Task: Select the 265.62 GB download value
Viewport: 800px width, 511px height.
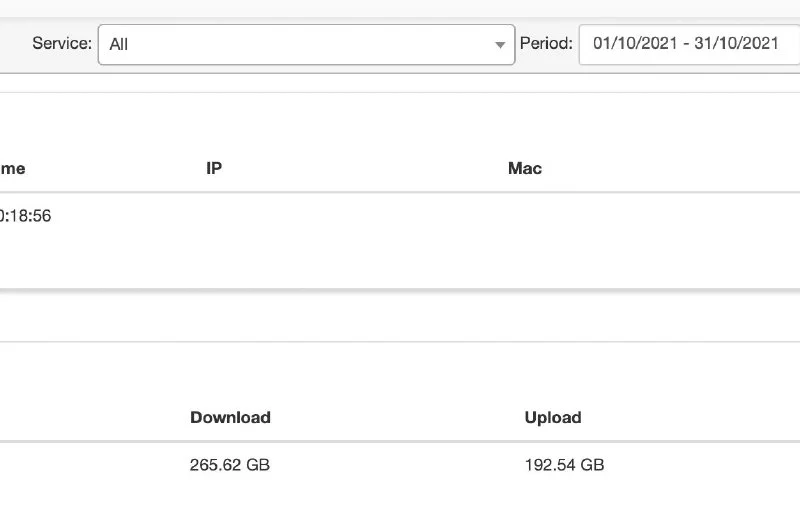Action: click(x=229, y=465)
